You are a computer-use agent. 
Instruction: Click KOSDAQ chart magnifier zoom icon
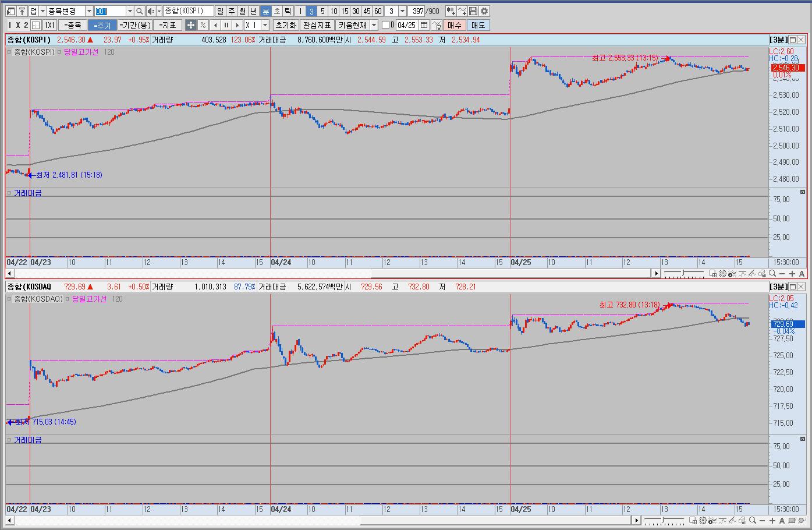pos(753,521)
